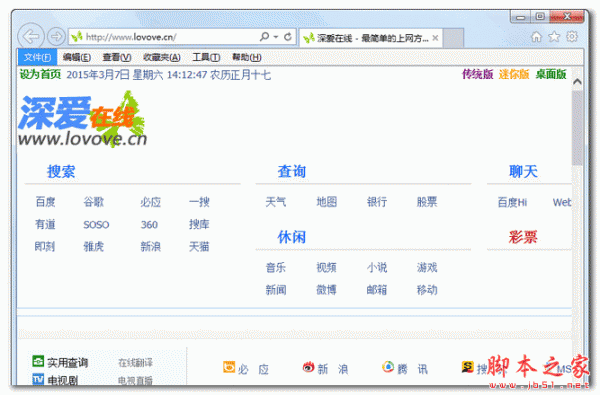The width and height of the screenshot is (600, 395).
Task: Open the 银行 query link
Action: coord(377,202)
